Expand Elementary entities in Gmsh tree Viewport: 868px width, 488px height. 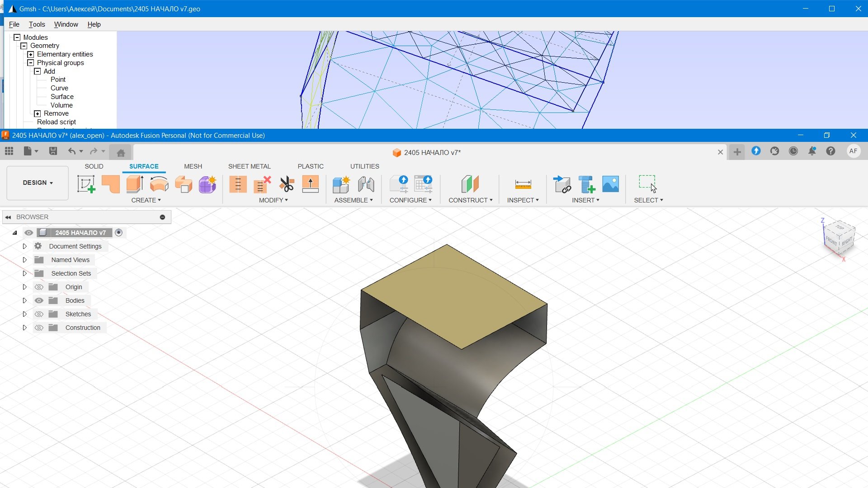(31, 54)
